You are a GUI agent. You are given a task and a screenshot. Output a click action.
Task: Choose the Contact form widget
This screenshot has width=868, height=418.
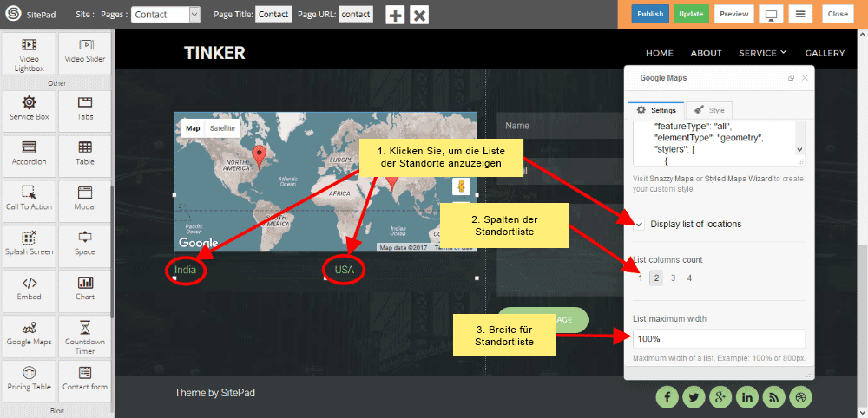[85, 381]
